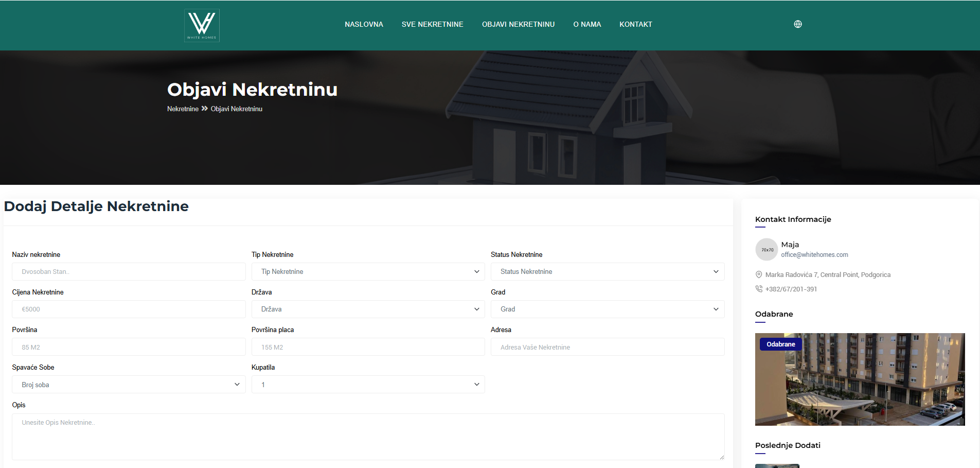Open the Status Nekretnine dropdown
The width and height of the screenshot is (980, 468).
[607, 272]
